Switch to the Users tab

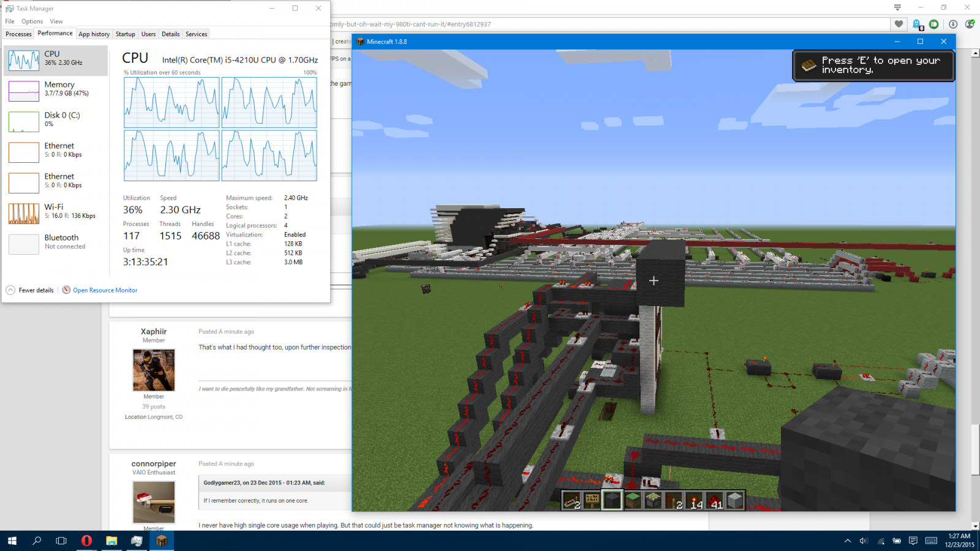pos(149,34)
